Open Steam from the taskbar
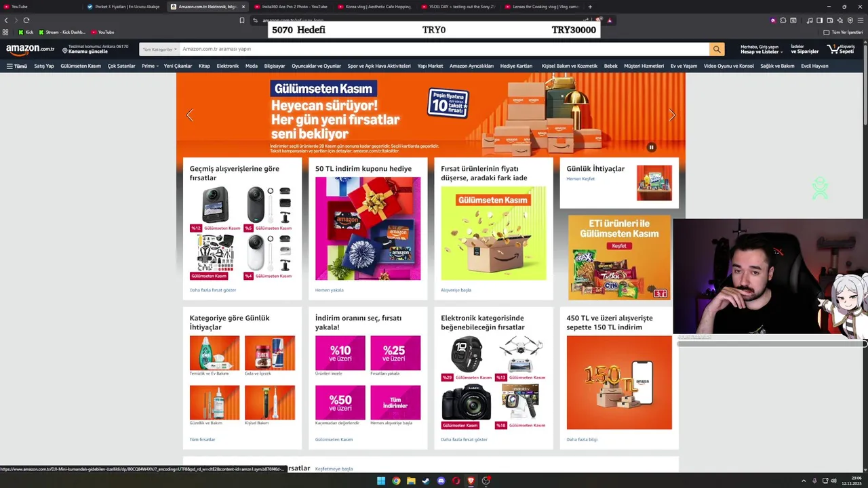 pyautogui.click(x=426, y=481)
